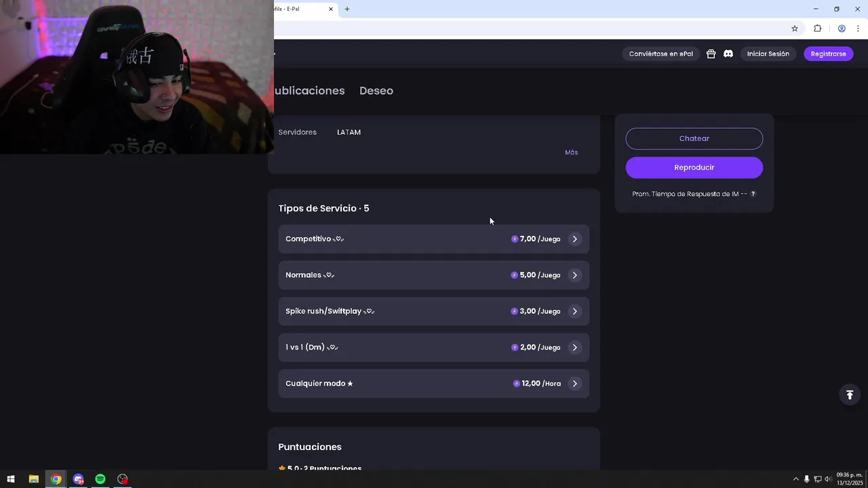Click the purple Reproducir button

pos(694,167)
